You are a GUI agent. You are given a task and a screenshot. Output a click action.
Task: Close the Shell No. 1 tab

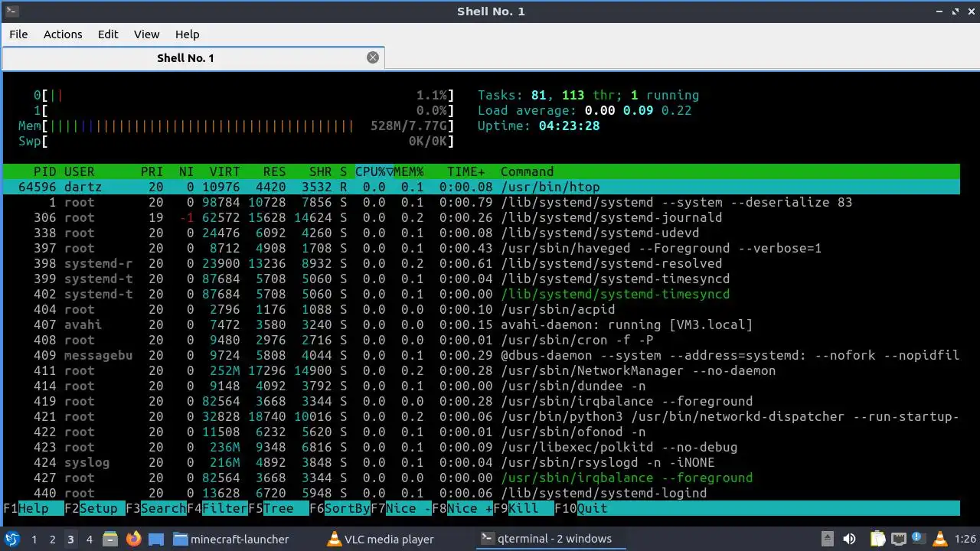tap(373, 57)
